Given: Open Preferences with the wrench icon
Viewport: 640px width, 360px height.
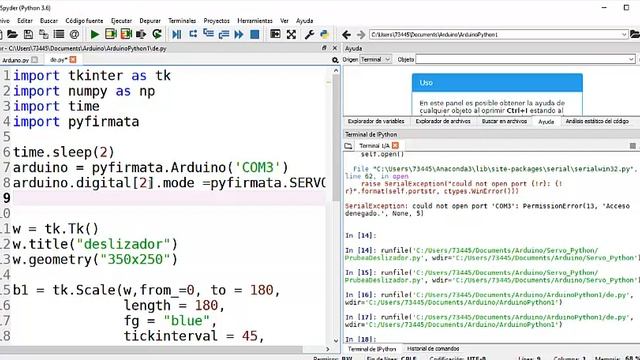Looking at the screenshot, I should tap(309, 34).
